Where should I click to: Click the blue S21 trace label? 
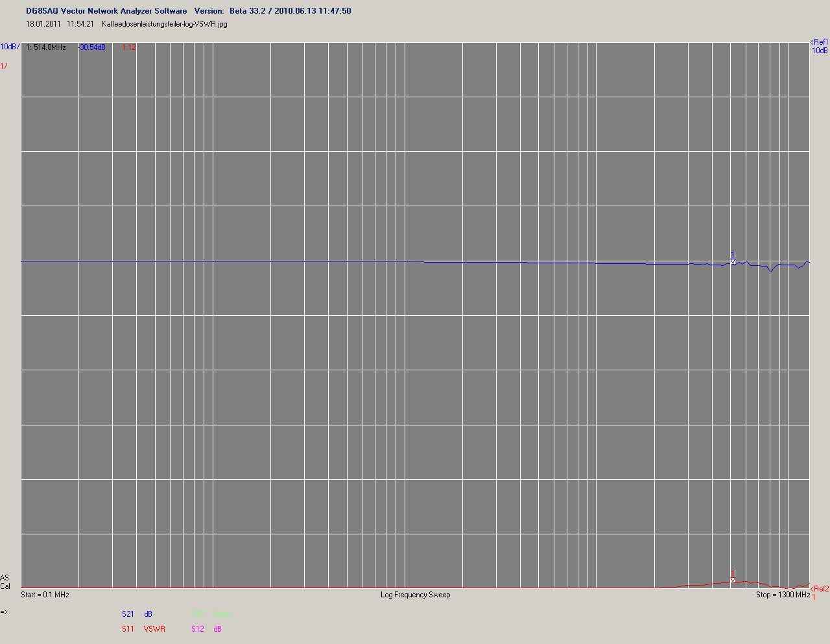(x=128, y=614)
